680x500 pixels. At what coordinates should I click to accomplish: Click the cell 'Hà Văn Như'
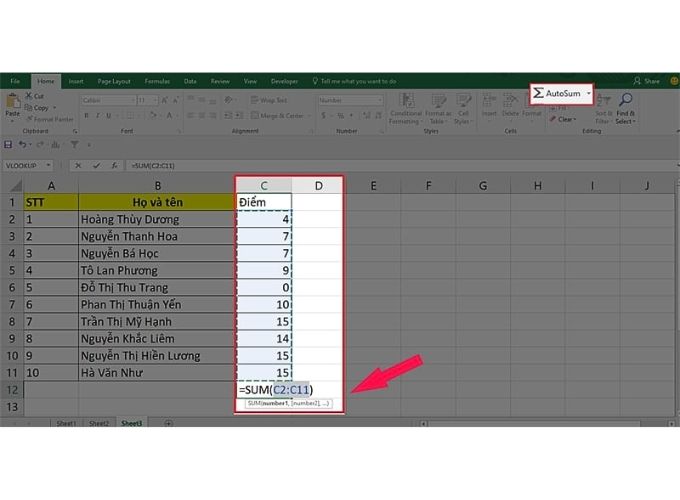(x=157, y=373)
